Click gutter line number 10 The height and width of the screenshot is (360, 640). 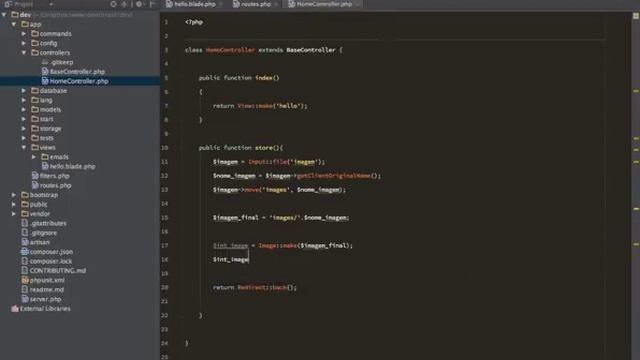coord(164,148)
